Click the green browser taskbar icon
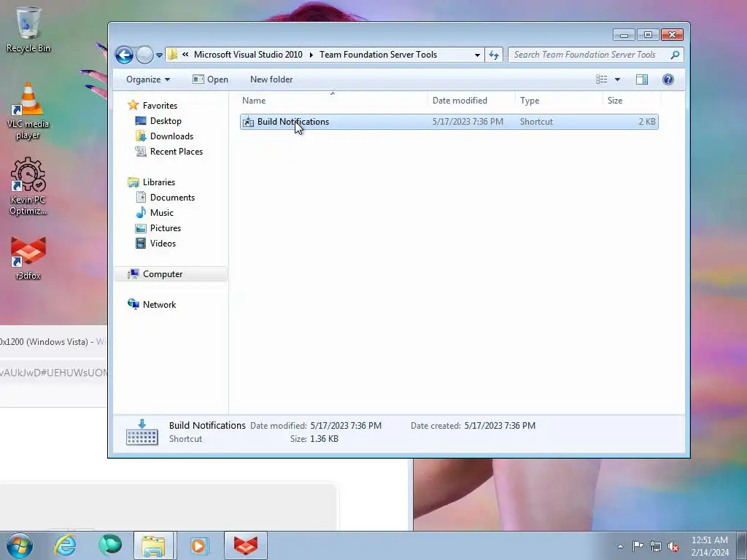The height and width of the screenshot is (560, 747). click(x=109, y=545)
